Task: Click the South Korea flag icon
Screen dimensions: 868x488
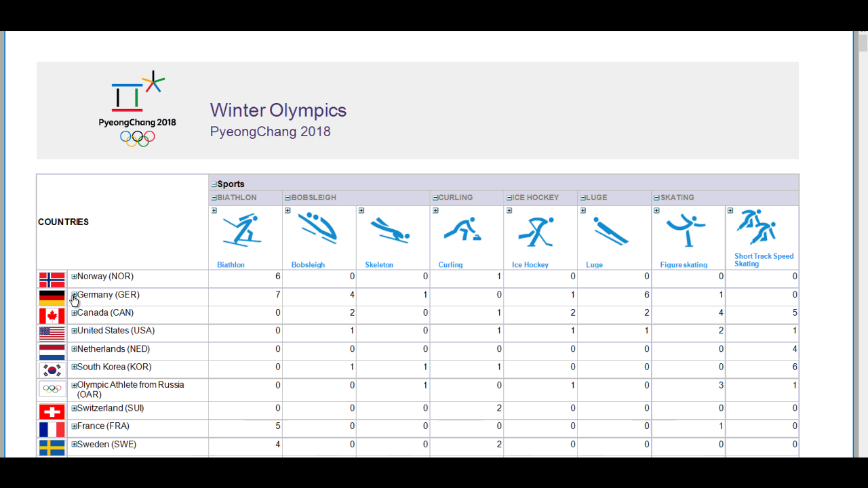Action: pyautogui.click(x=52, y=370)
